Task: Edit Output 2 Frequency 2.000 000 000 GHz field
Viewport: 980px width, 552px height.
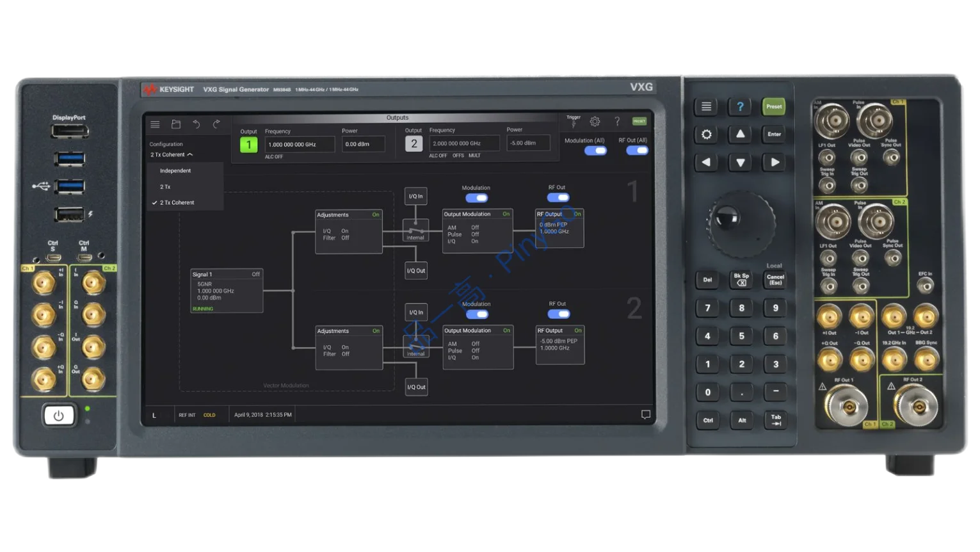Action: [x=464, y=143]
